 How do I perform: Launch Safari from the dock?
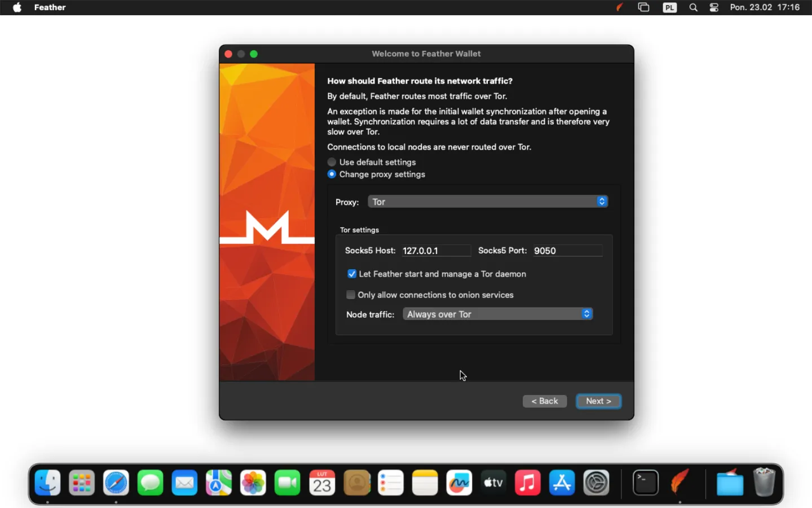(117, 483)
